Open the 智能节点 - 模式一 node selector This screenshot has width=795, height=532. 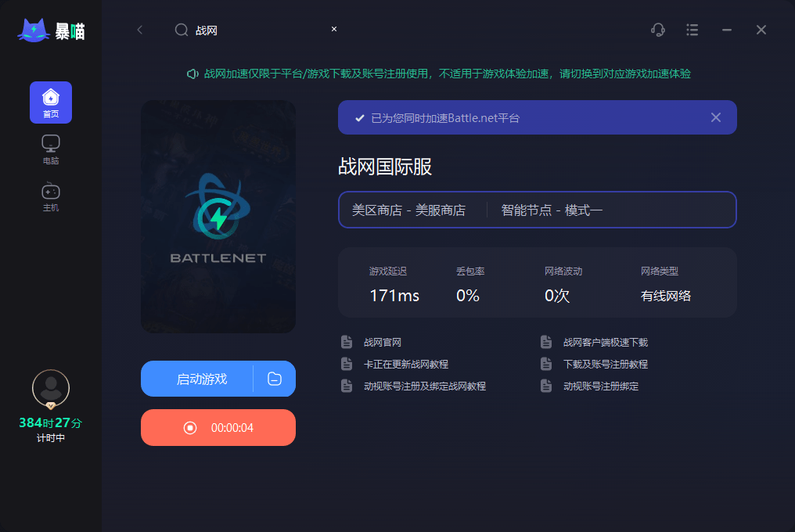point(552,210)
